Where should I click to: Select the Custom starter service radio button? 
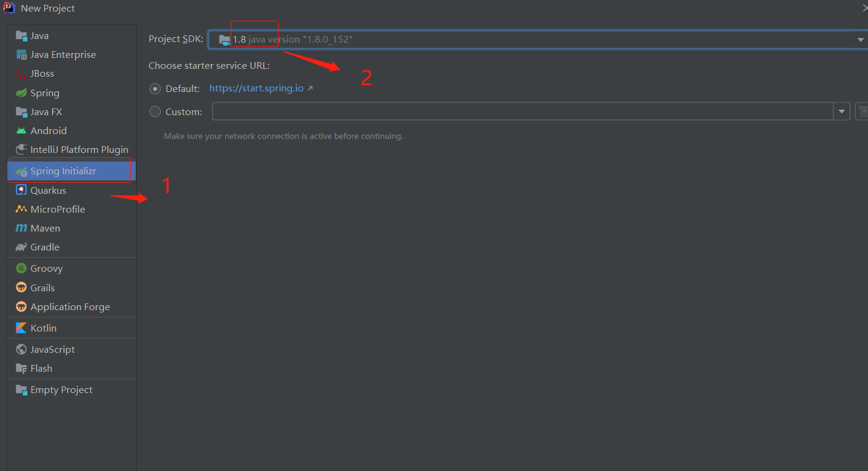pyautogui.click(x=155, y=112)
